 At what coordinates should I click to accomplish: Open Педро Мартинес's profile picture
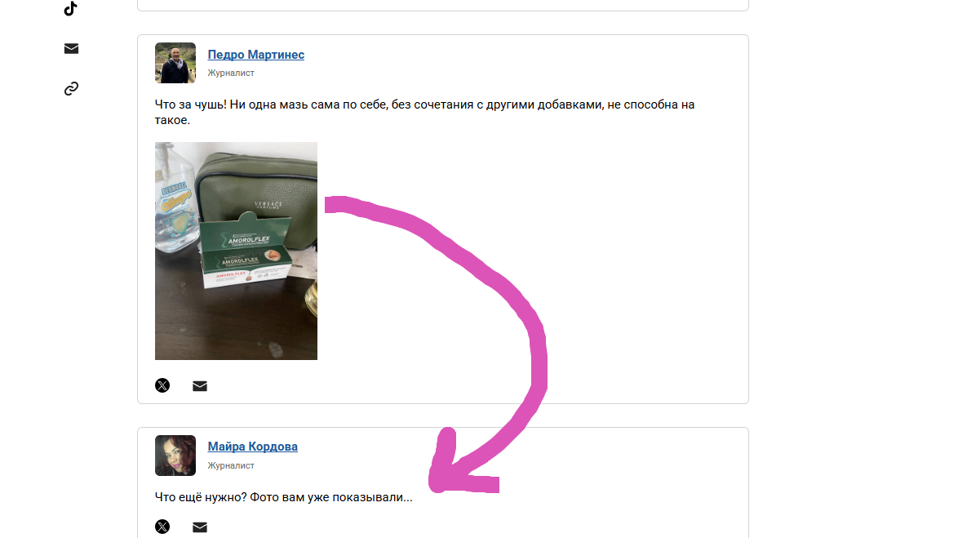175,63
